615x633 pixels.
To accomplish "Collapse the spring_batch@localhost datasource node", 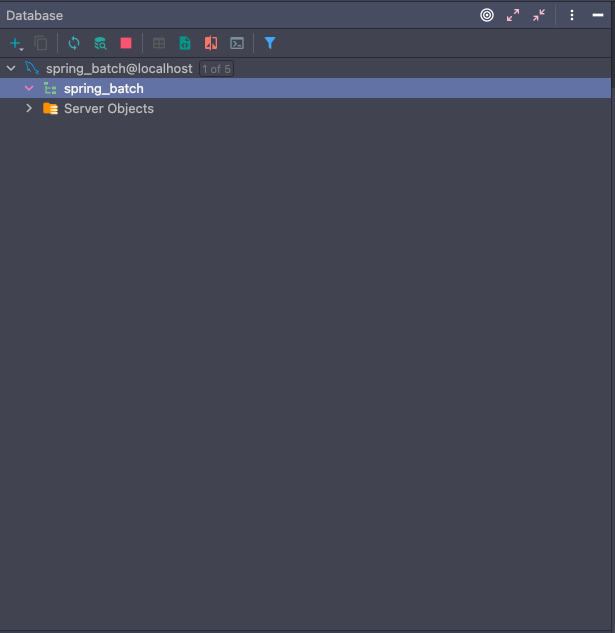I will [11, 68].
